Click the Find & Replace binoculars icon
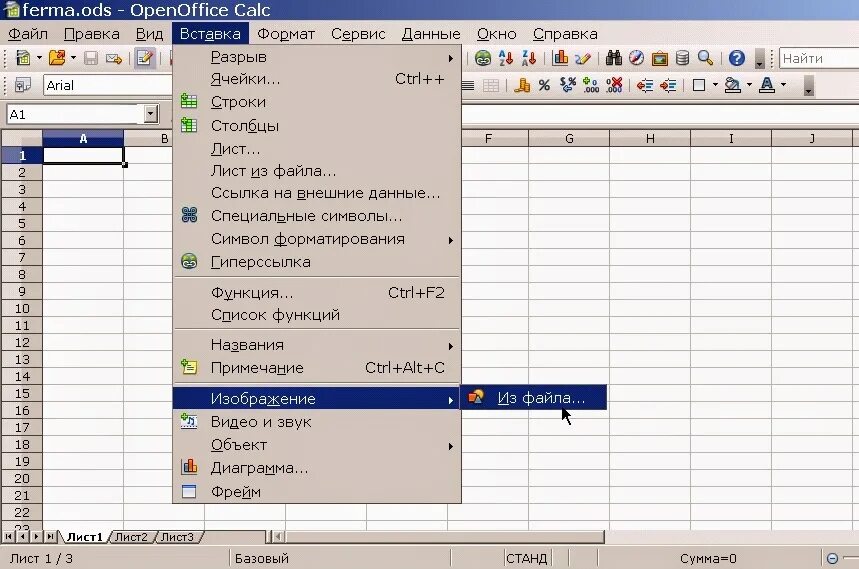859x569 pixels. tap(614, 58)
